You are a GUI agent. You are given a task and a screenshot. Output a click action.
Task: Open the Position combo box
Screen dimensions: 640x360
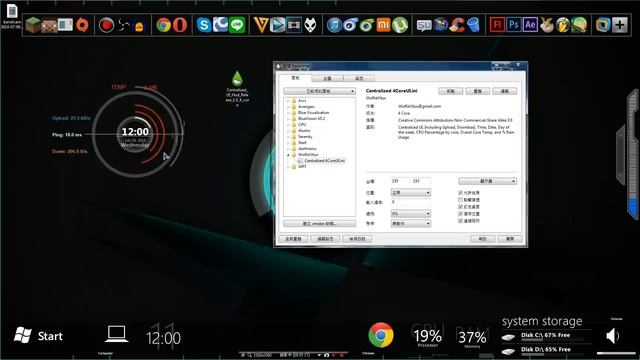[411, 192]
